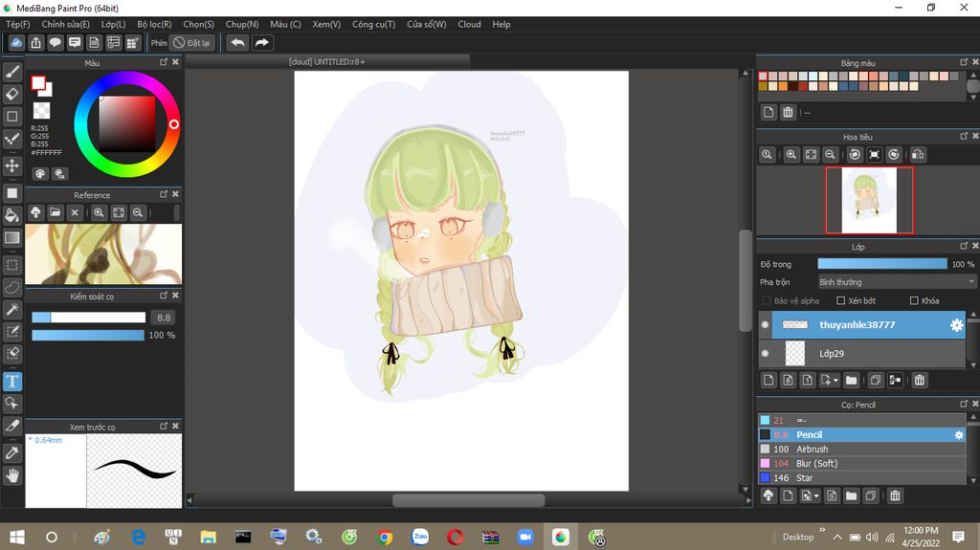Image resolution: width=980 pixels, height=550 pixels.
Task: Open File Explorer from the taskbar
Action: point(208,537)
